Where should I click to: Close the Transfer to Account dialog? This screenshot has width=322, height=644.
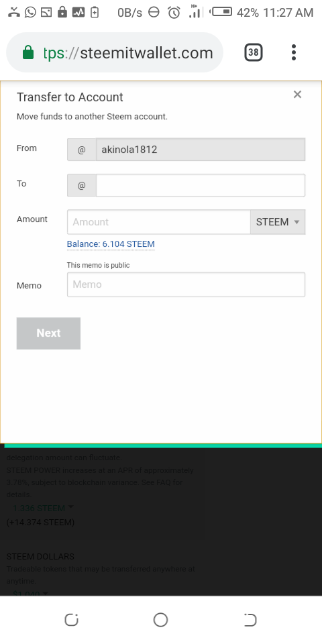(x=297, y=95)
